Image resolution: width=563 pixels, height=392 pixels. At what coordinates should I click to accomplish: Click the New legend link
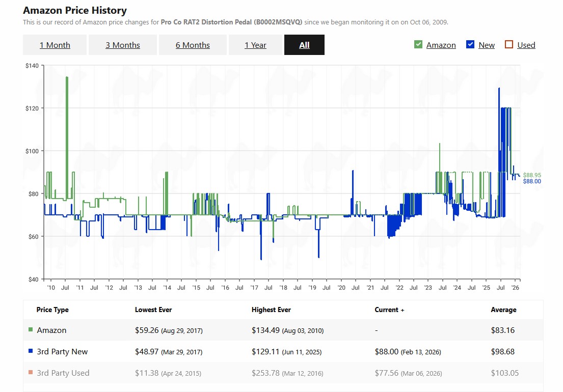point(487,45)
